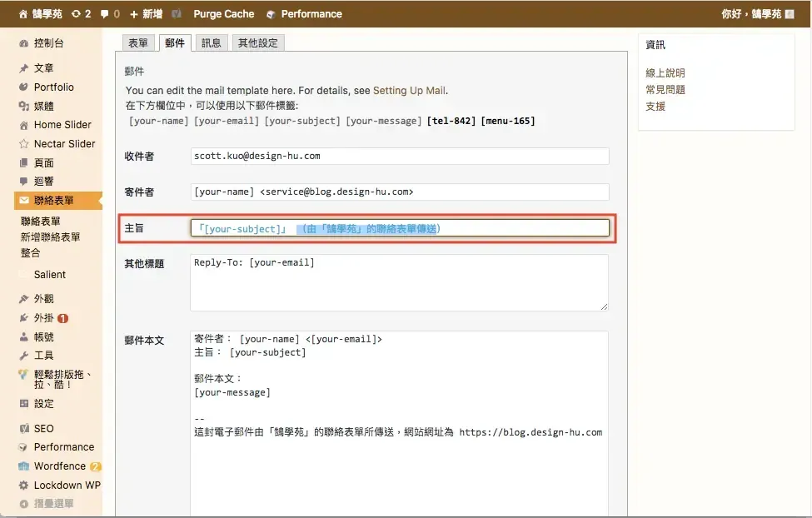Click Wordfence icon in sidebar
This screenshot has width=812, height=518.
pyautogui.click(x=24, y=466)
